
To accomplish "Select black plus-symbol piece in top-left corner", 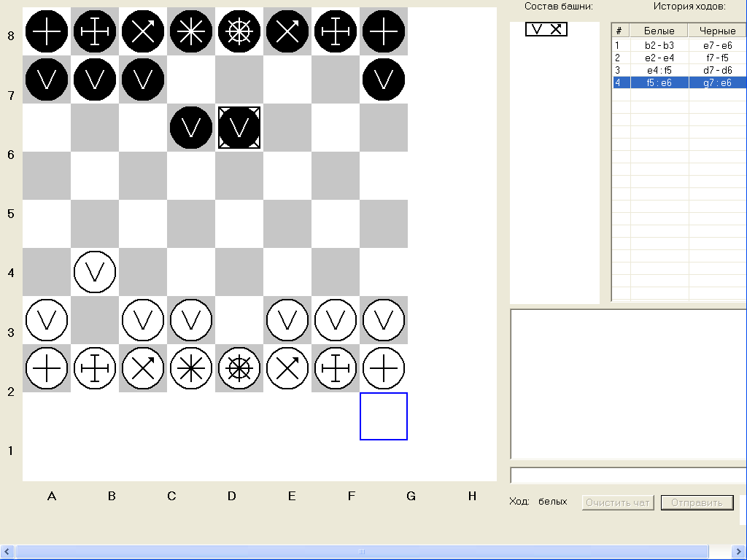I will pos(47,31).
